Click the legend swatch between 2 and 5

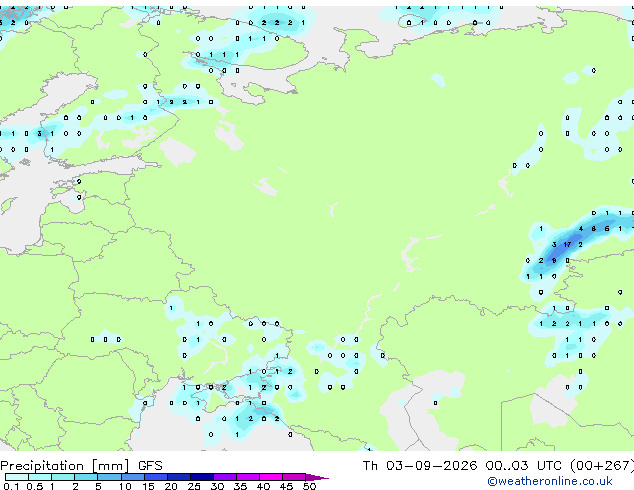tap(86, 477)
